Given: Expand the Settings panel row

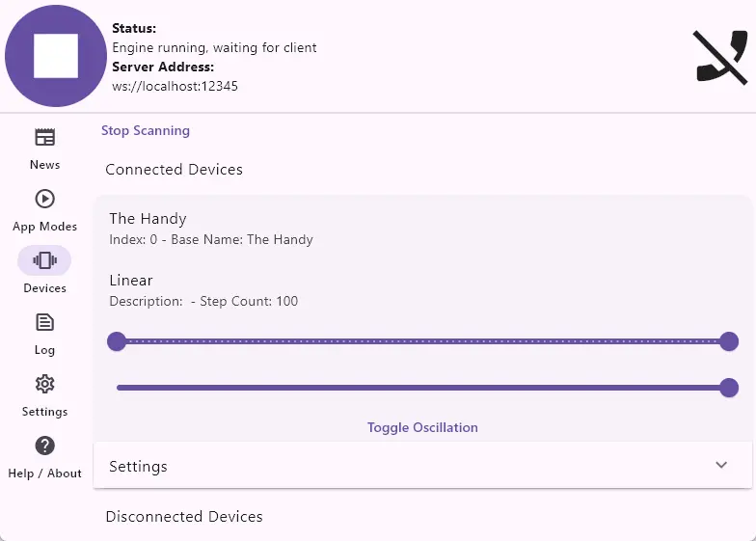Looking at the screenshot, I should click(x=422, y=465).
